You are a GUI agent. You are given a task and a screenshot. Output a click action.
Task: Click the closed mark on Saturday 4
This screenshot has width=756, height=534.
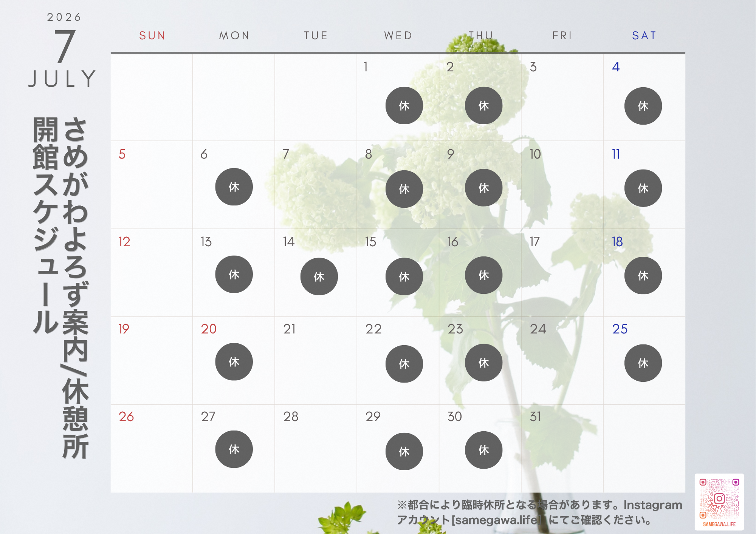(x=643, y=106)
